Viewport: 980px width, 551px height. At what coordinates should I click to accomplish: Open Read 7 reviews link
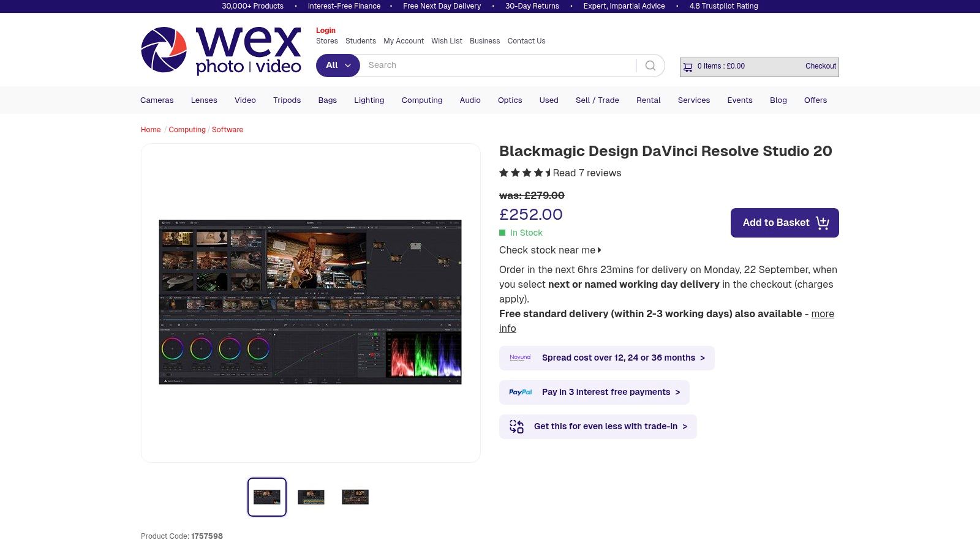(x=587, y=173)
